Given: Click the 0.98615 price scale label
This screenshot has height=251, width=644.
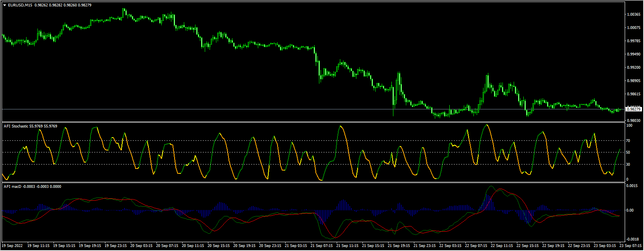Looking at the screenshot, I should 634,94.
